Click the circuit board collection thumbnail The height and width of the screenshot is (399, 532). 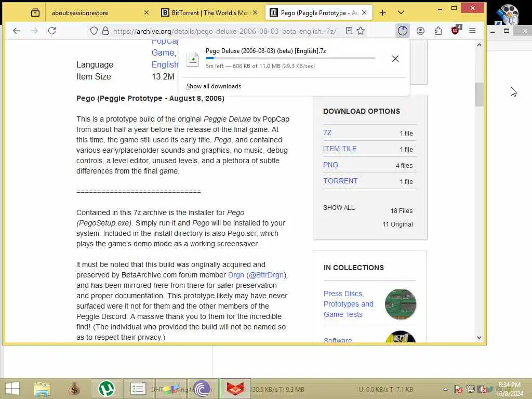click(401, 304)
